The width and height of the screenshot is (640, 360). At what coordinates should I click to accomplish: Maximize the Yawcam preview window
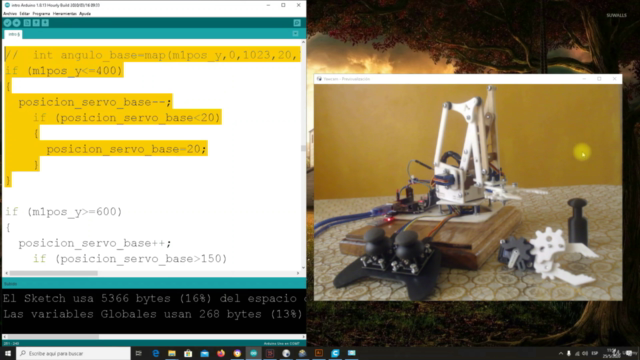599,79
